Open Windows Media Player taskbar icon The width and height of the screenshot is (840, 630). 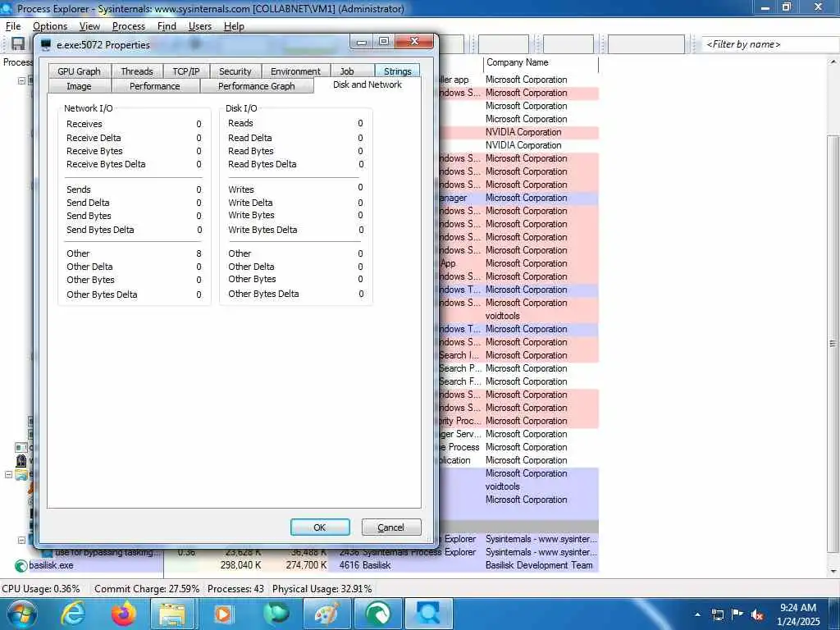[223, 614]
